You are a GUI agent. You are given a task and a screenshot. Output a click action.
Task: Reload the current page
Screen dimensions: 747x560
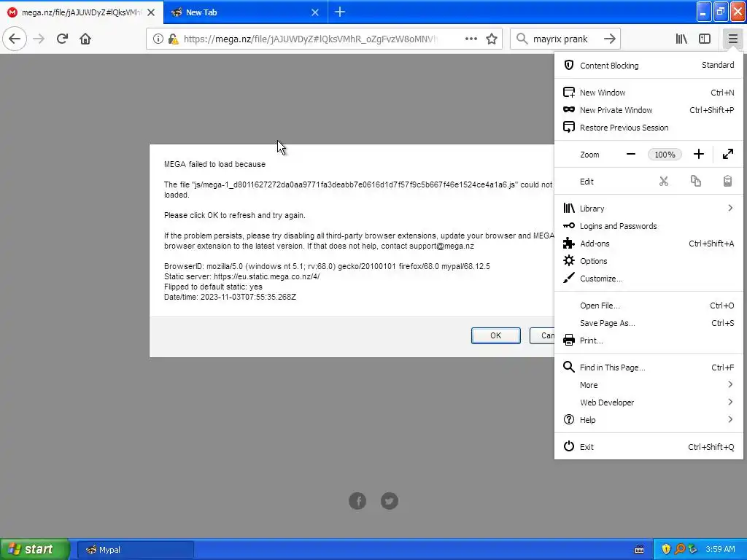coord(62,39)
